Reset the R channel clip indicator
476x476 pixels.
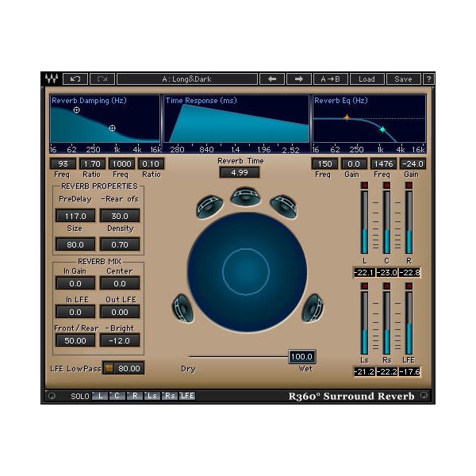409,185
